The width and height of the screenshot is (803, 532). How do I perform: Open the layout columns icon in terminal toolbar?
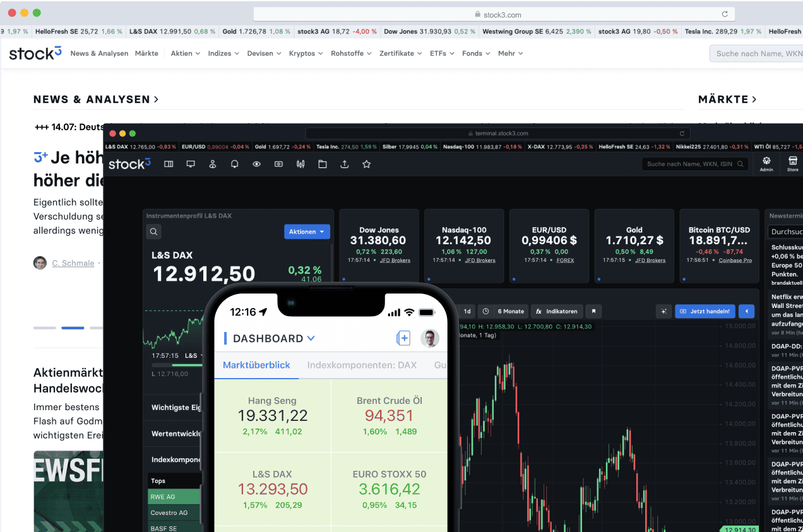(x=169, y=164)
